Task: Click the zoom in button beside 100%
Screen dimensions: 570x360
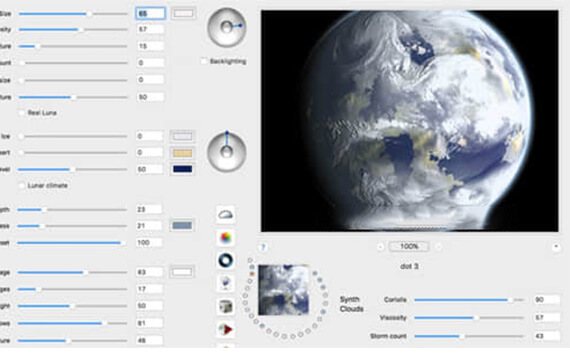Action: click(439, 247)
